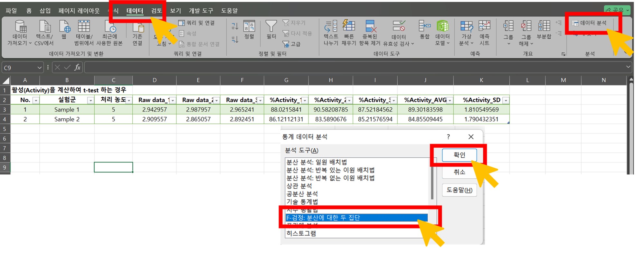644x257 pixels.
Task: Open the 도움말 (Help) tab
Action: click(229, 11)
